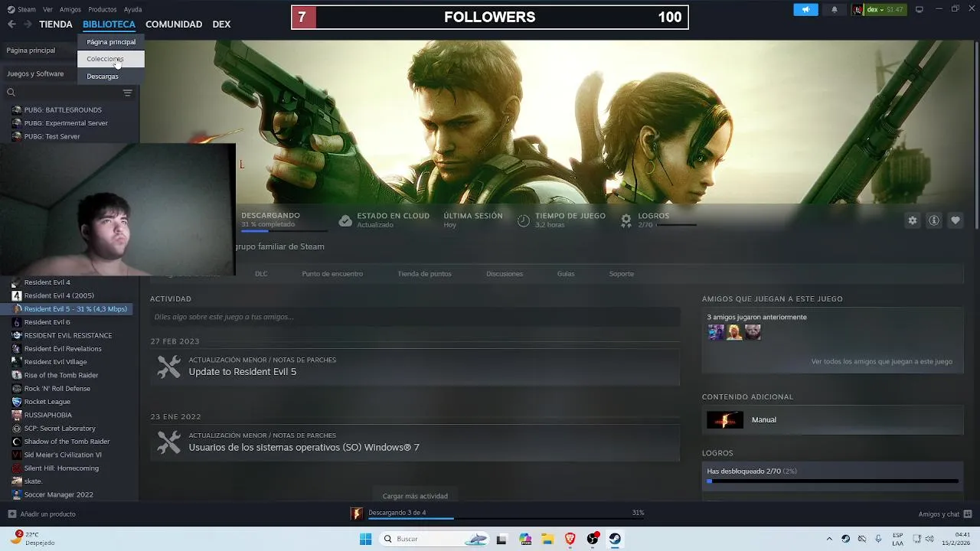Click the achievements gear icon
The height and width of the screenshot is (551, 980).
coord(626,220)
